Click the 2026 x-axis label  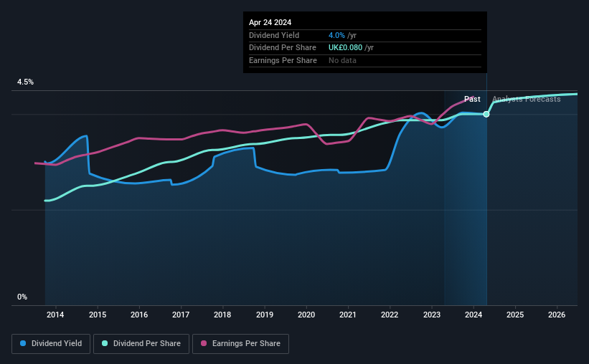(x=557, y=315)
